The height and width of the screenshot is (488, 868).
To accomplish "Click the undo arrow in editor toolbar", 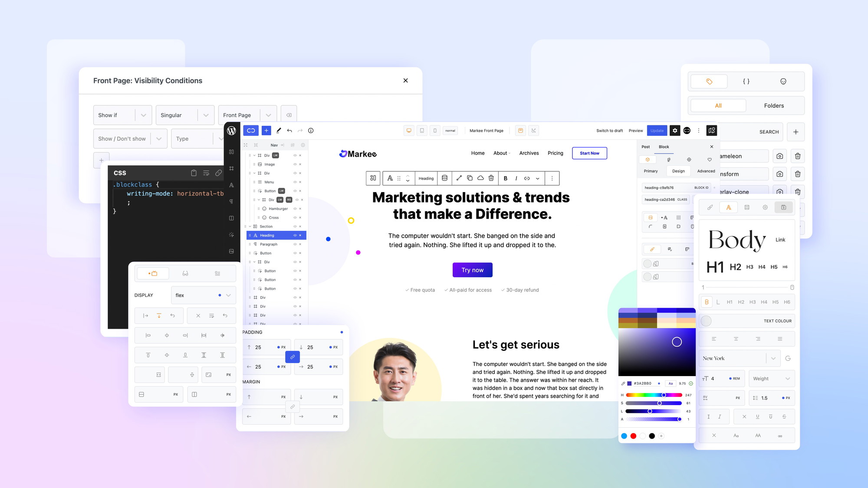I will tap(289, 131).
